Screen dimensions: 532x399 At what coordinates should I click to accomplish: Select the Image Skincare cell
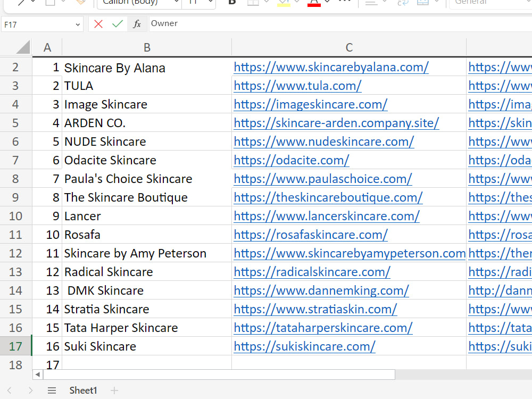tap(147, 104)
